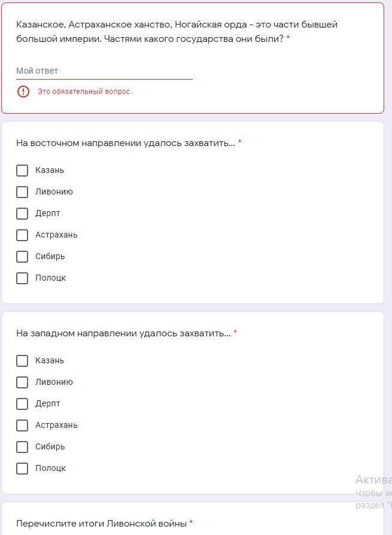The height and width of the screenshot is (535, 392).
Task: Click the 'На западном направлении удалось захватить...' heading
Action: (123, 333)
